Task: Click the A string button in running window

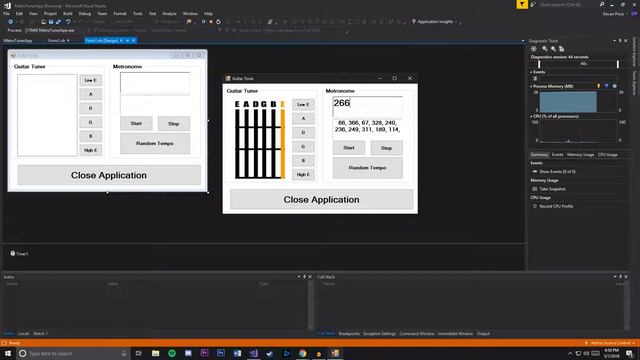Action: tap(303, 118)
